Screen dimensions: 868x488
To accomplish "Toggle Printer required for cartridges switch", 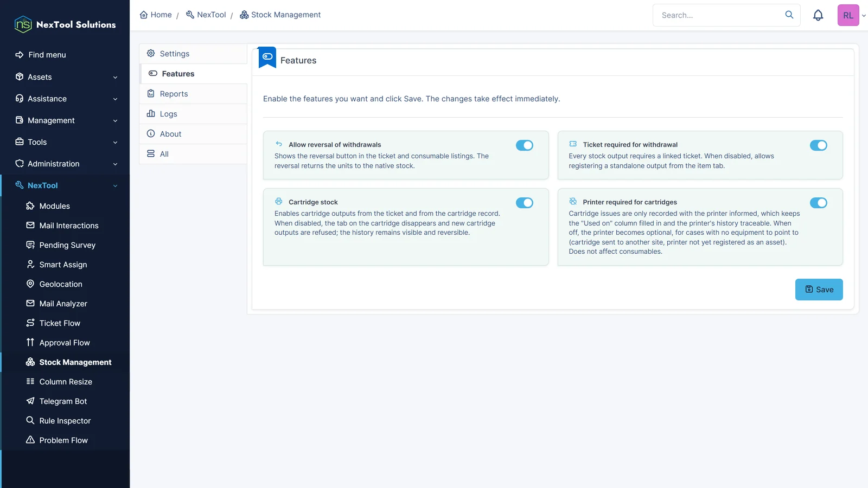I will coord(819,203).
